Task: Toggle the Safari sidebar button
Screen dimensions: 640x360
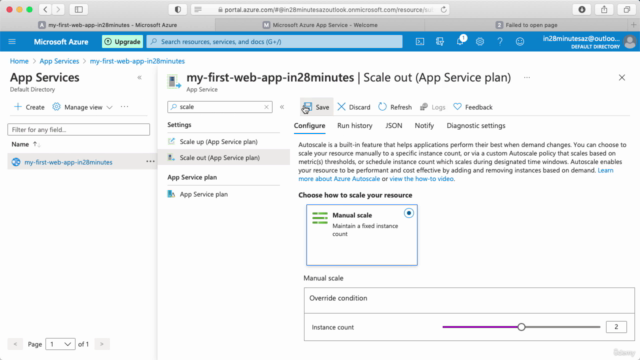Action: [x=79, y=9]
